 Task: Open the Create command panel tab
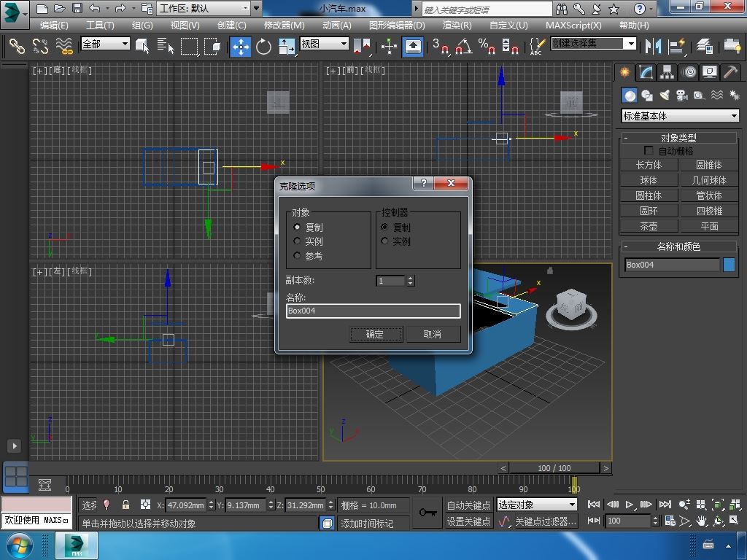tap(624, 72)
